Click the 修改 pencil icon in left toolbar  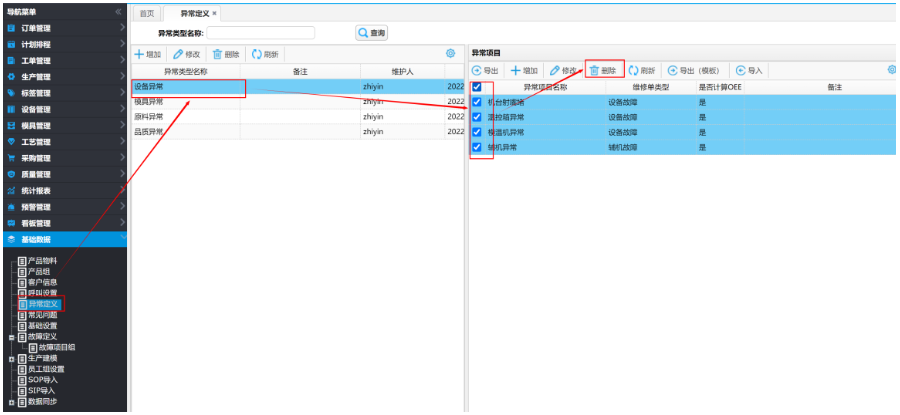tap(178, 53)
